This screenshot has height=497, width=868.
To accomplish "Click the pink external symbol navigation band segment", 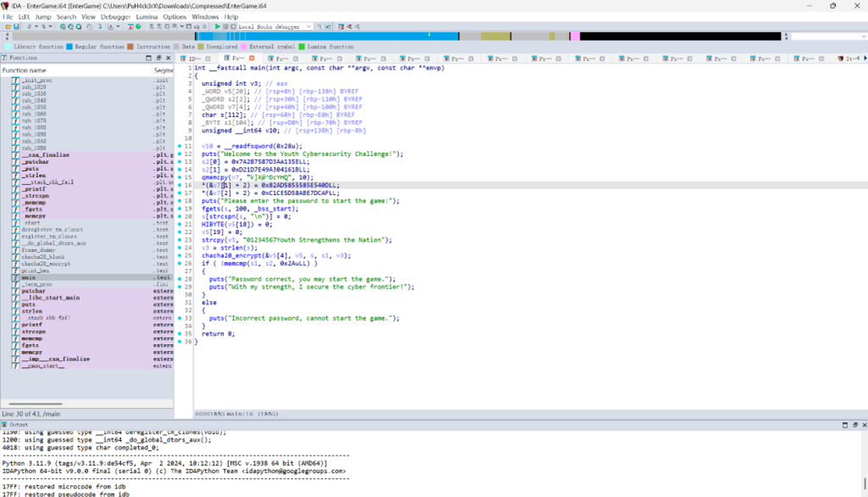I will (575, 36).
